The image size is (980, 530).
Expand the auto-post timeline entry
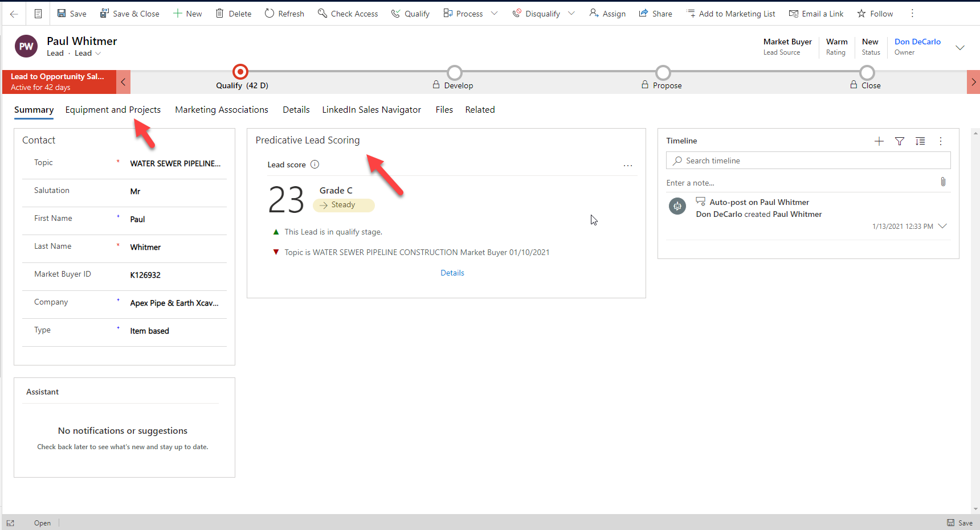point(942,226)
